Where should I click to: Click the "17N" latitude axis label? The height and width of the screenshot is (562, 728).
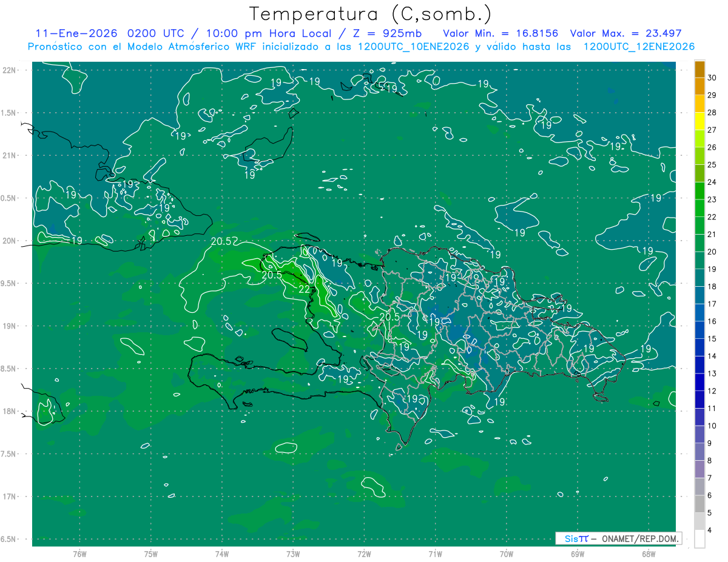point(10,497)
